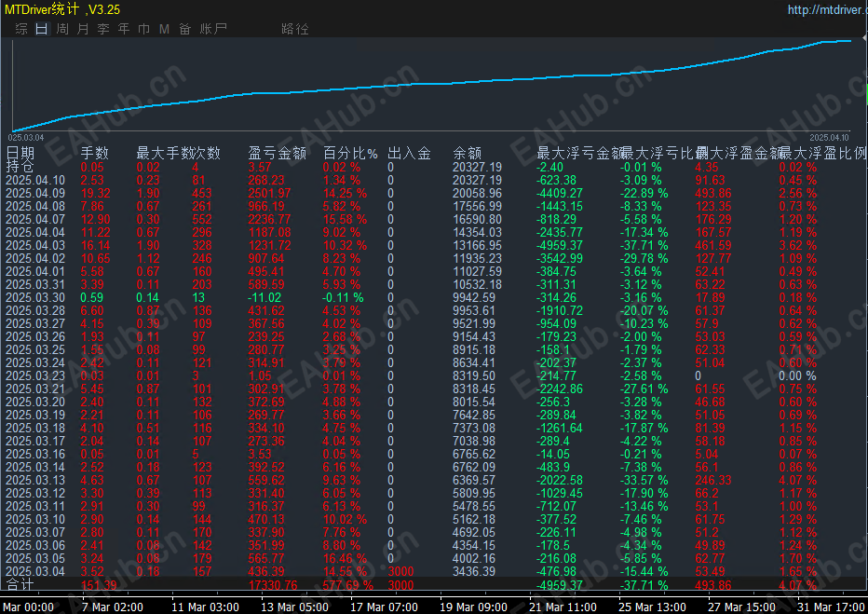Click deposit 3000 in the 2025.03.04 row
The width and height of the screenshot is (868, 614).
(x=400, y=572)
